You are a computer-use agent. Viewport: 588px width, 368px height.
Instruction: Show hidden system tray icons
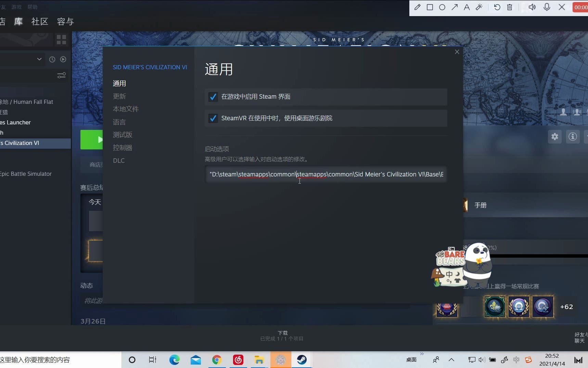point(451,360)
